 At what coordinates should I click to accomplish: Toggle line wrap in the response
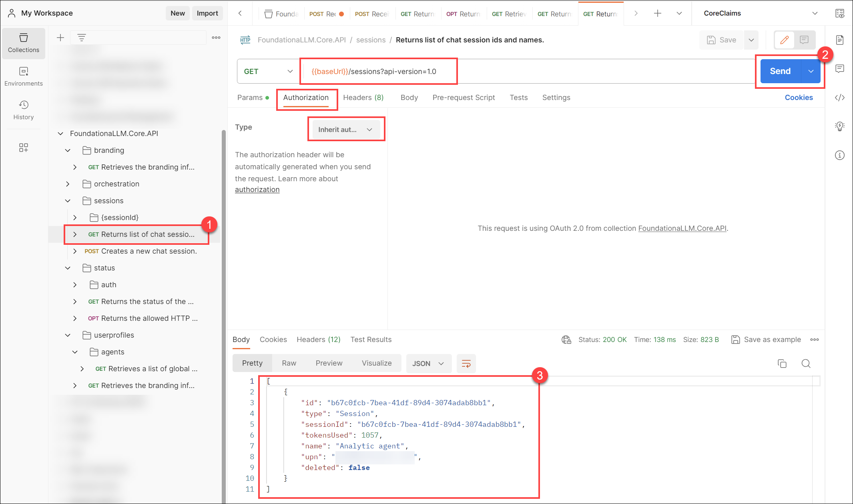click(x=466, y=363)
